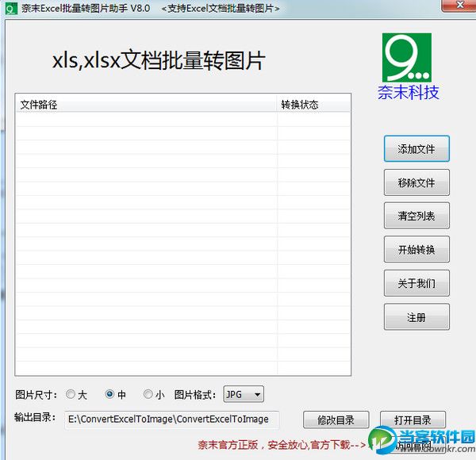Open the 关于我们 dialog

tap(416, 283)
